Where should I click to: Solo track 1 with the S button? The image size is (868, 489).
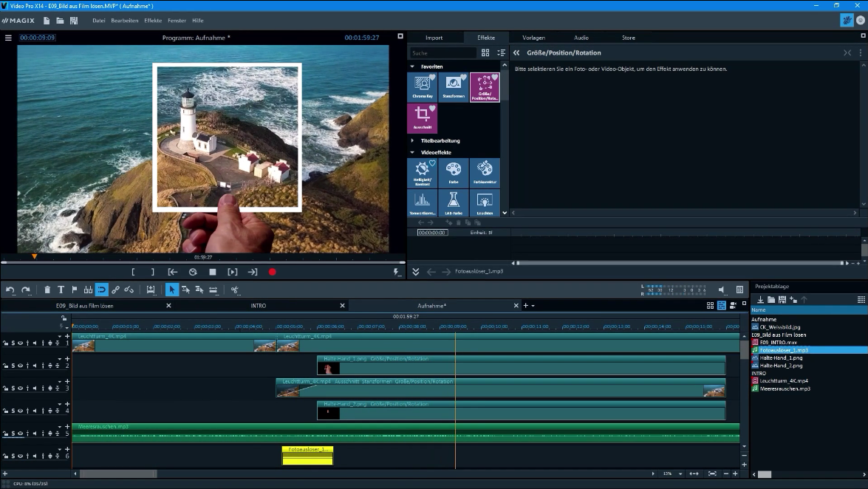pos(13,343)
